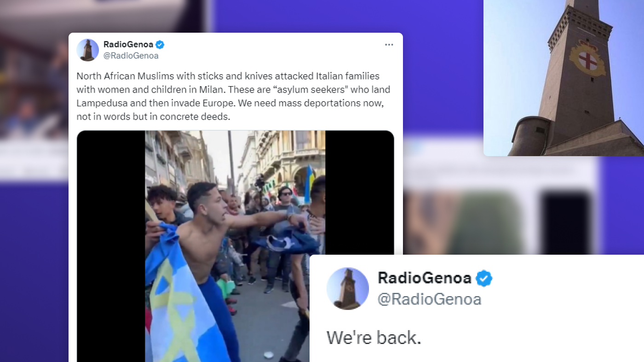Click the red cross emblem on the tower
This screenshot has height=362, width=644.
click(x=587, y=59)
